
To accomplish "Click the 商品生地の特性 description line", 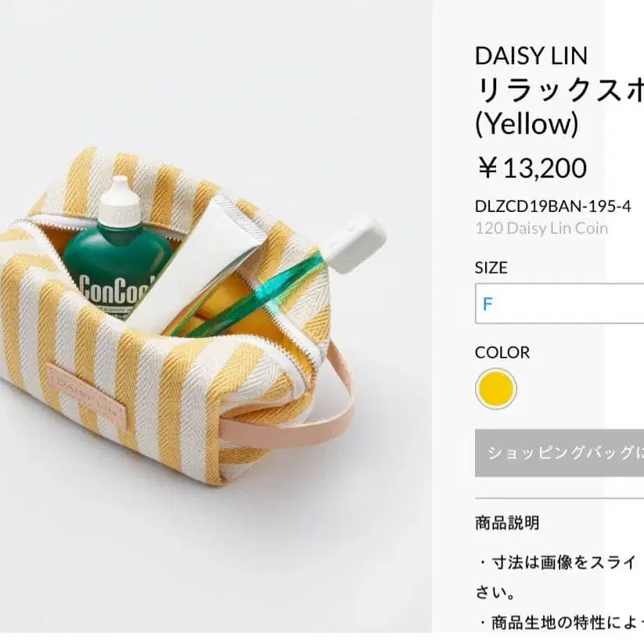I will click(x=559, y=623).
